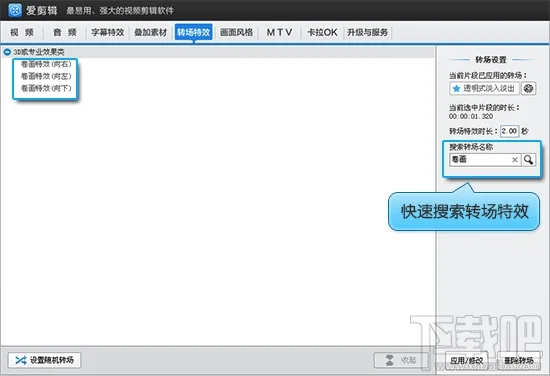550x376 pixels.
Task: Click the 转场设置 panel heading
Action: (491, 60)
